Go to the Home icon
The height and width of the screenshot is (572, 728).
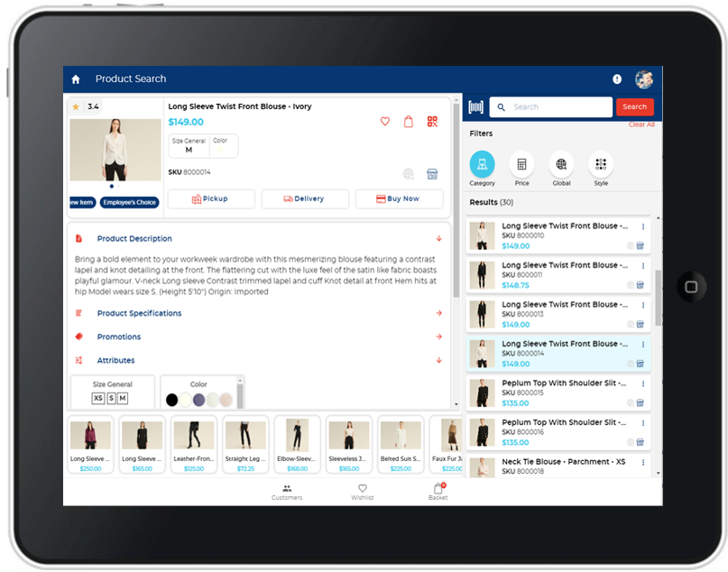point(76,79)
